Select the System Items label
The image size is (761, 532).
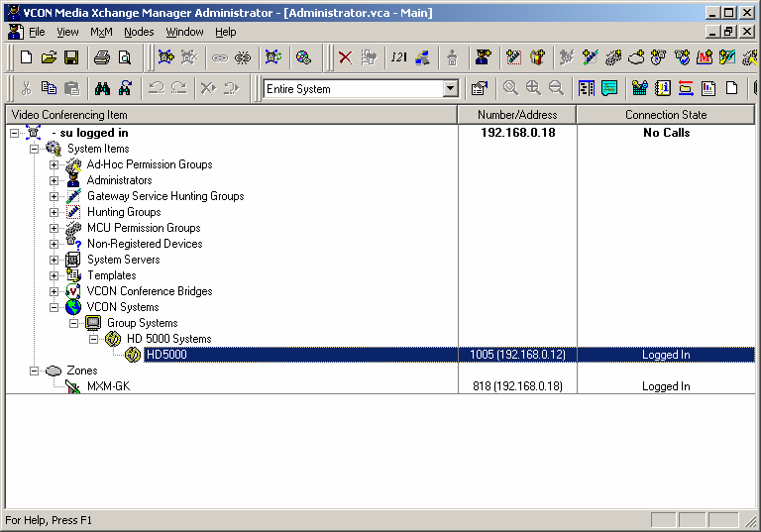point(98,149)
